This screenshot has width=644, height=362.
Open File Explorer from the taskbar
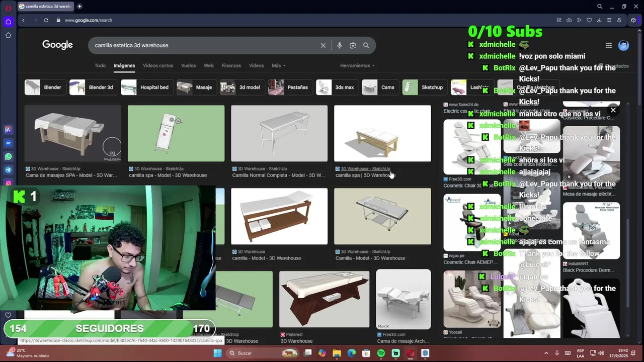pyautogui.click(x=337, y=353)
